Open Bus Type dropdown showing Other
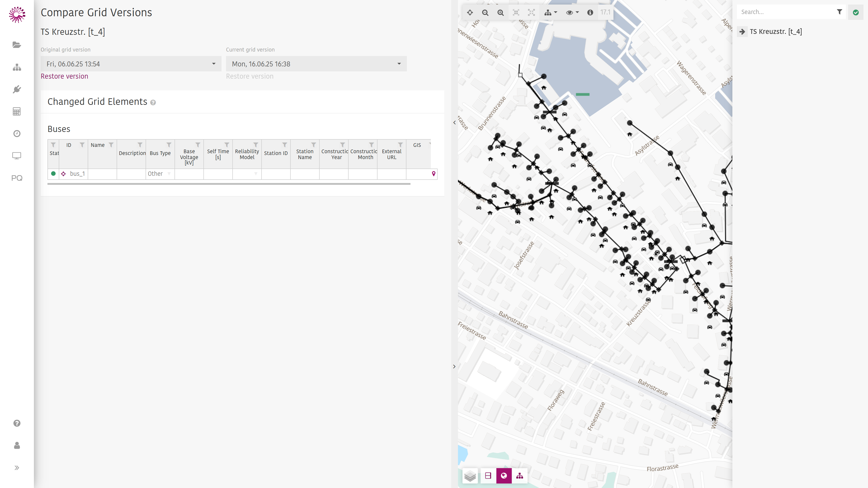This screenshot has width=868, height=488. [x=160, y=174]
